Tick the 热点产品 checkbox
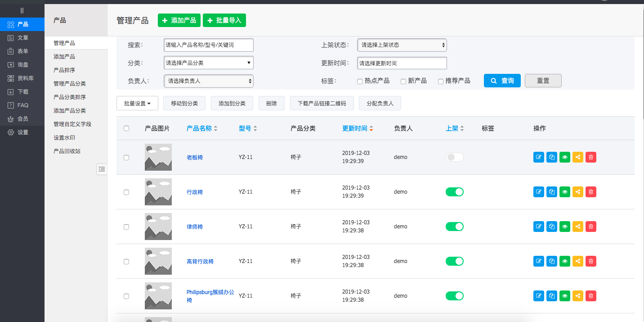 (x=360, y=82)
